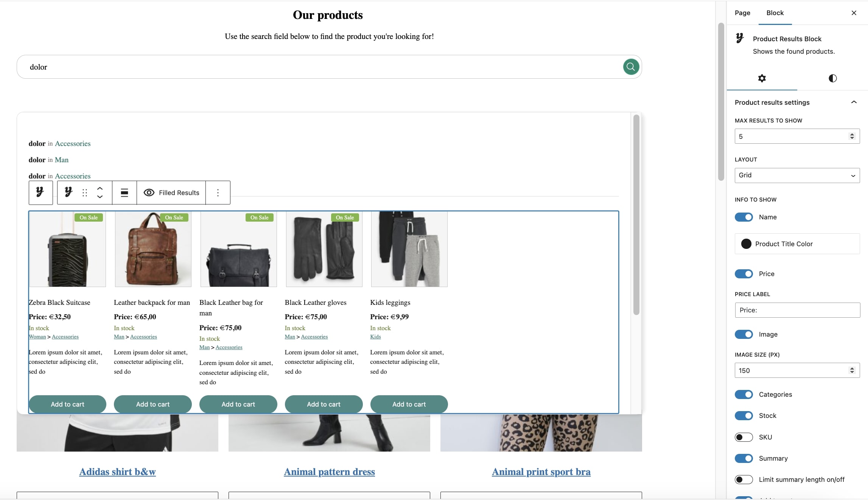Collapse Product results settings panel
This screenshot has width=868, height=500.
pyautogui.click(x=854, y=102)
